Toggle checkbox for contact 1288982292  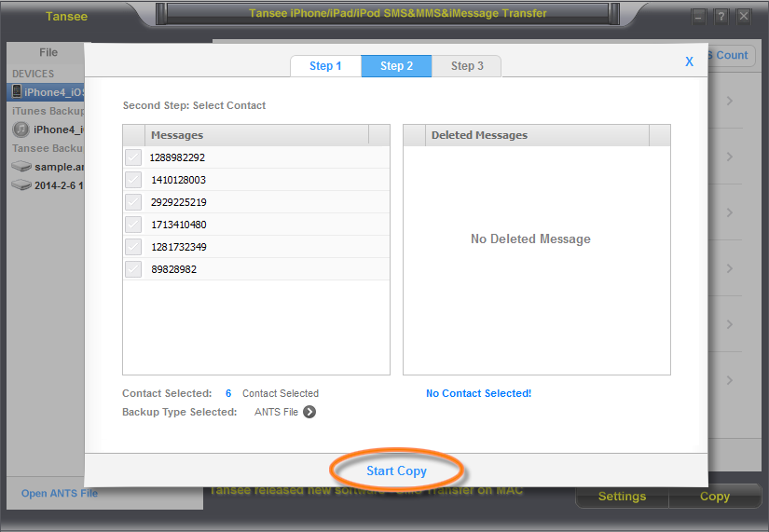pos(133,157)
